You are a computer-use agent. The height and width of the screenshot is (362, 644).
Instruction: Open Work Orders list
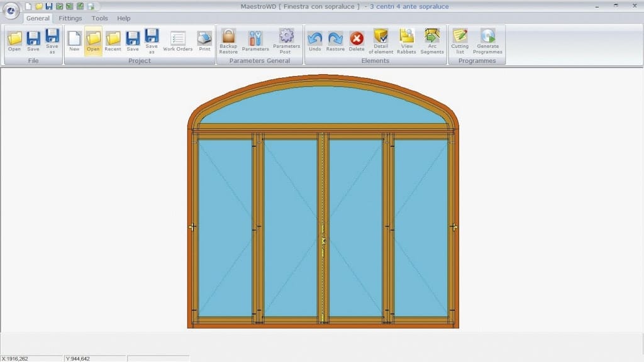click(178, 41)
